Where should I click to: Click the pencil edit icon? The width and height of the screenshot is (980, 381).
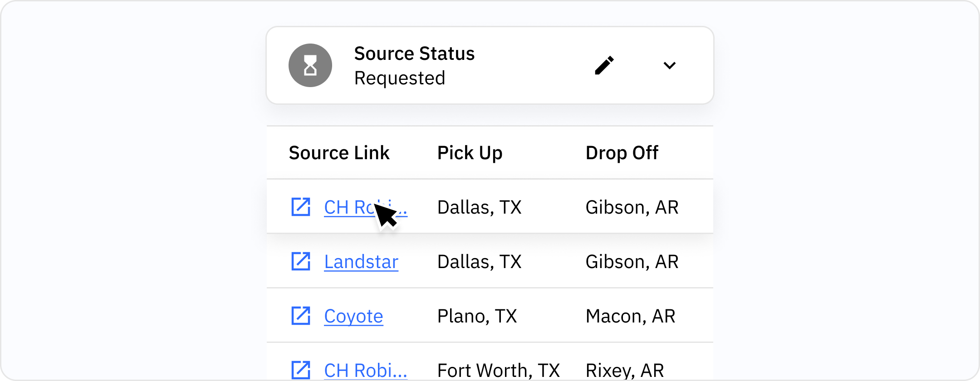(x=604, y=65)
